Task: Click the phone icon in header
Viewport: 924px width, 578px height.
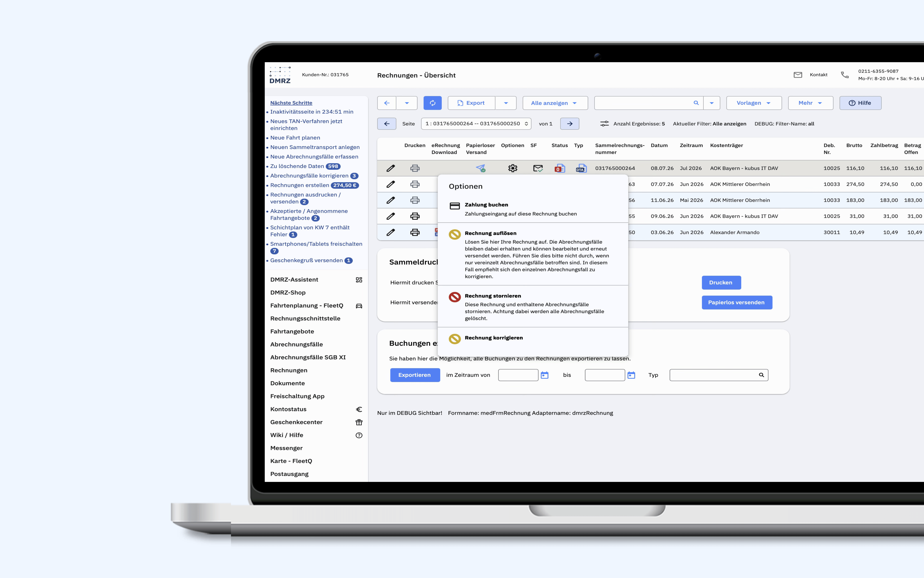Action: 845,75
